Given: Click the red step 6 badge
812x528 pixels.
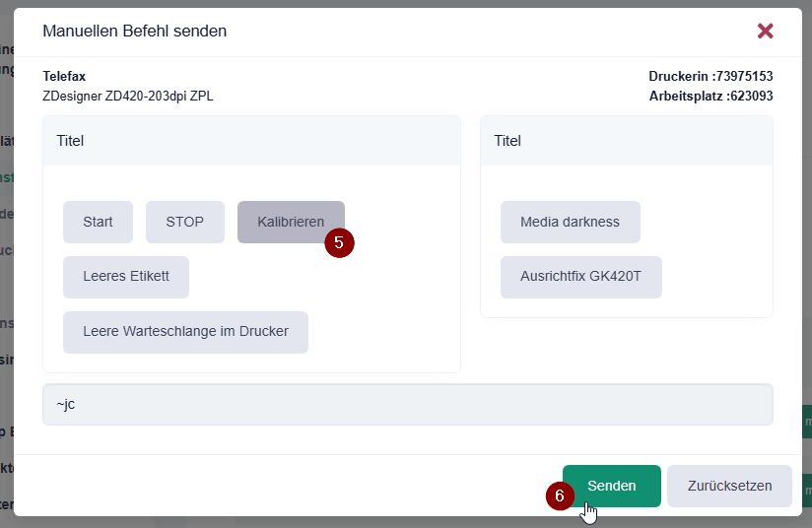Looking at the screenshot, I should coord(560,495).
